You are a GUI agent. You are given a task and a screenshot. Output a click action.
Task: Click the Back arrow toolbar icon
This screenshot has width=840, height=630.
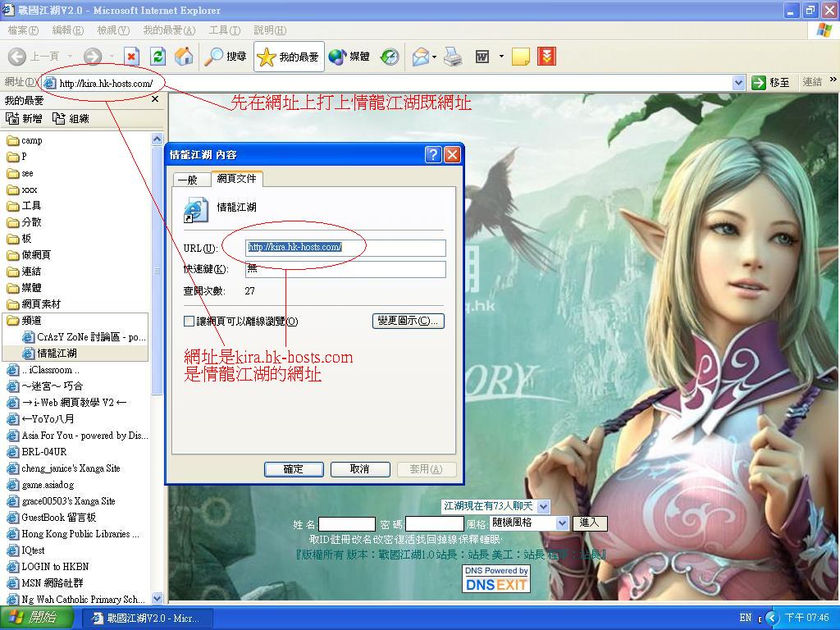(x=17, y=57)
